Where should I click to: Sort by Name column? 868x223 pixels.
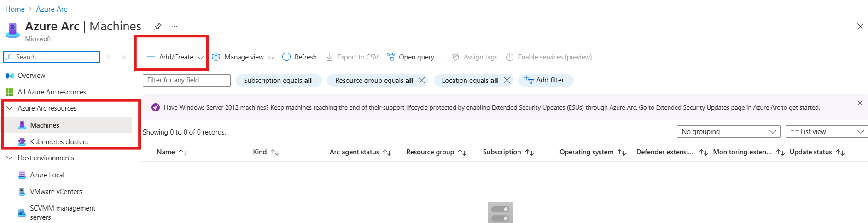(x=171, y=152)
